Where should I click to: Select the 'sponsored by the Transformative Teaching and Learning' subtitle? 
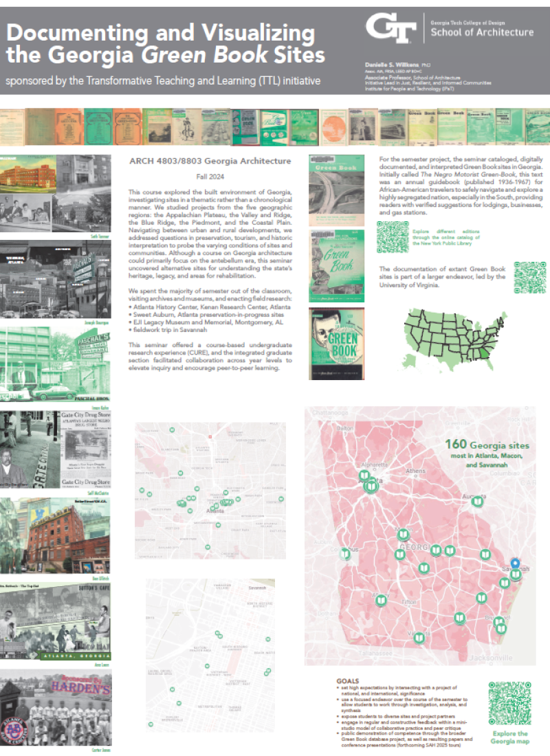pos(163,80)
